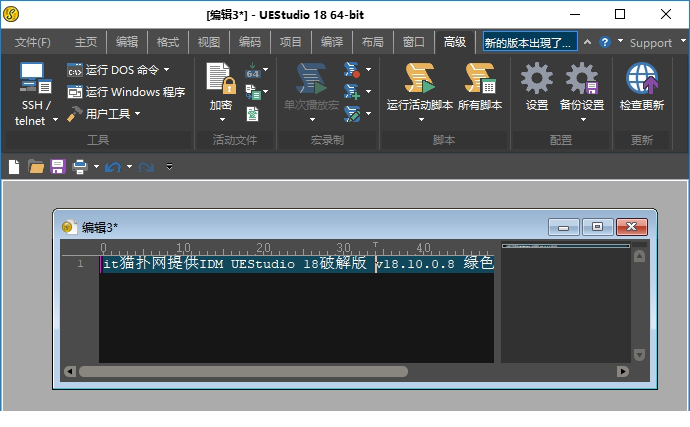The height and width of the screenshot is (427, 690).
Task: Click the Run Windows program icon (运行 Windows 程序)
Action: tap(74, 92)
